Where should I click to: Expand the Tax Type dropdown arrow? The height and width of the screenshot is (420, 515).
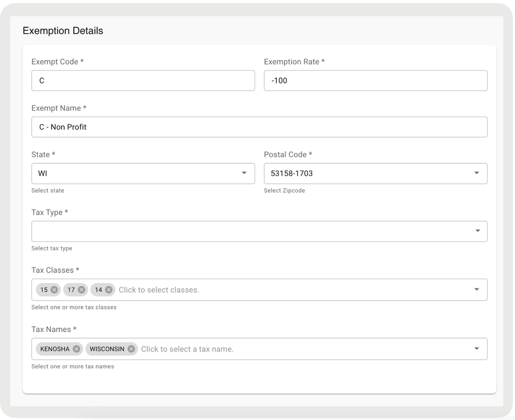(x=478, y=231)
